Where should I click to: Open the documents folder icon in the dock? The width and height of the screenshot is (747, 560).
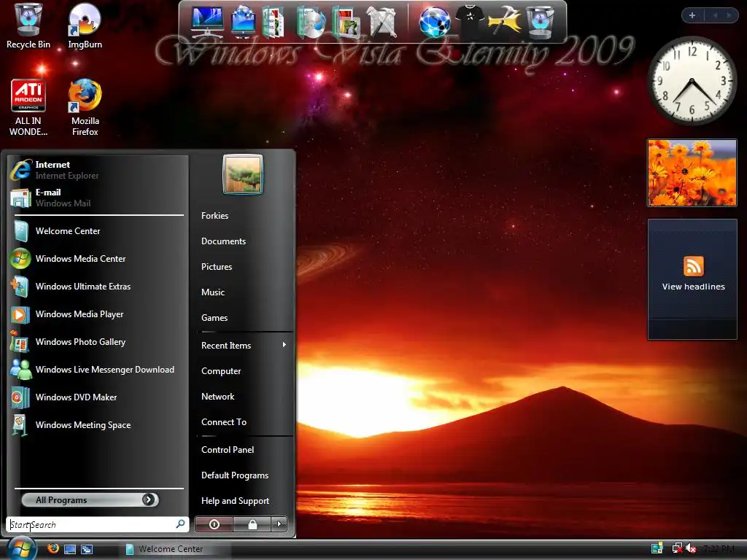click(x=273, y=22)
